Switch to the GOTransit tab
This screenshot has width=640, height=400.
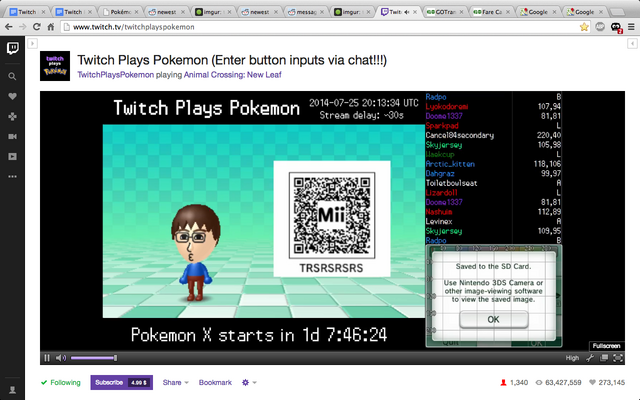pyautogui.click(x=445, y=12)
